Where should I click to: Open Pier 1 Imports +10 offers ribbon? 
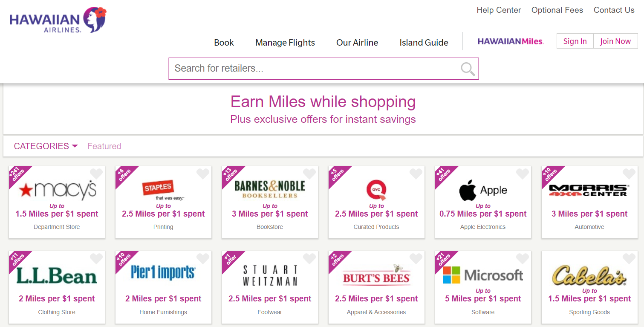[124, 259]
